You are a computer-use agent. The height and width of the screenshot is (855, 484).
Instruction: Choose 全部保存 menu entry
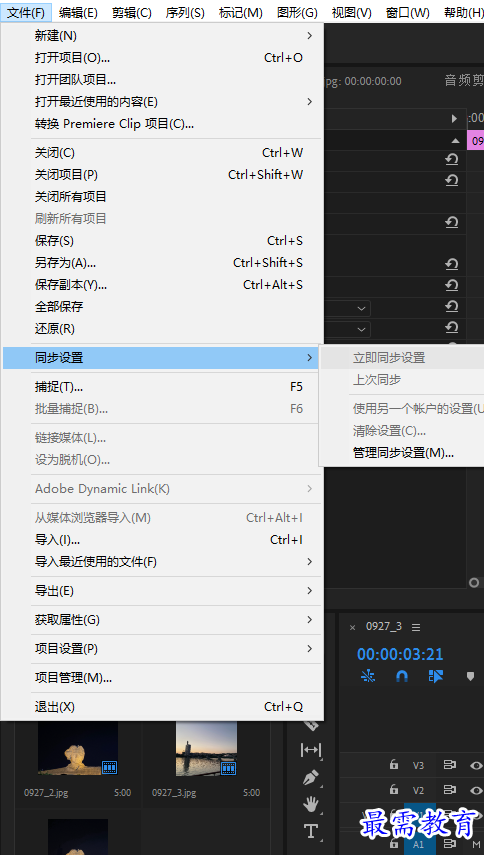pos(161,306)
